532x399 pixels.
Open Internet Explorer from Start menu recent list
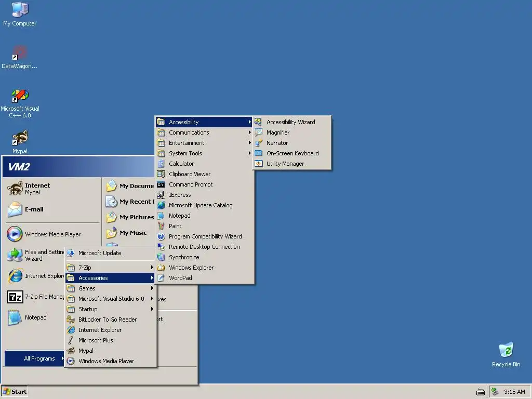[35, 276]
